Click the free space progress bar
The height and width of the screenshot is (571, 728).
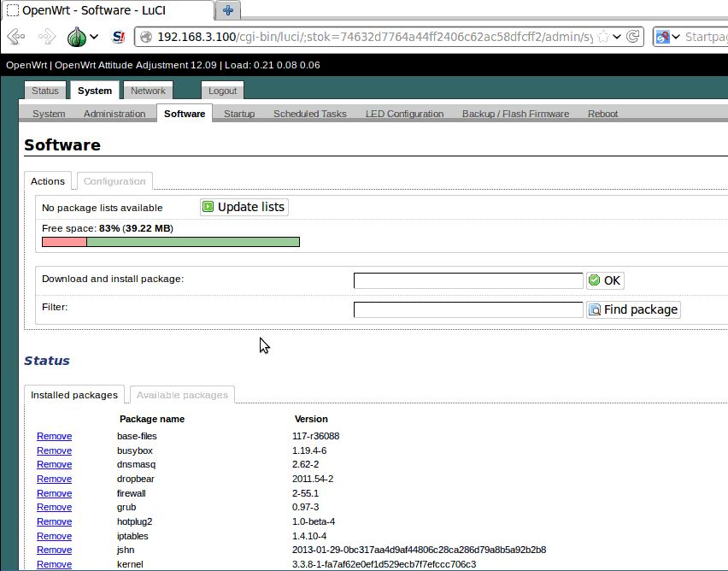170,241
